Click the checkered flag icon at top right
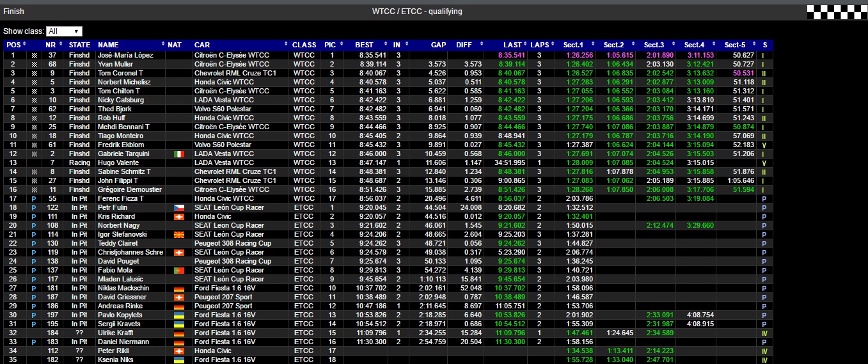Viewport: 868px width, 364px height. 837,11
